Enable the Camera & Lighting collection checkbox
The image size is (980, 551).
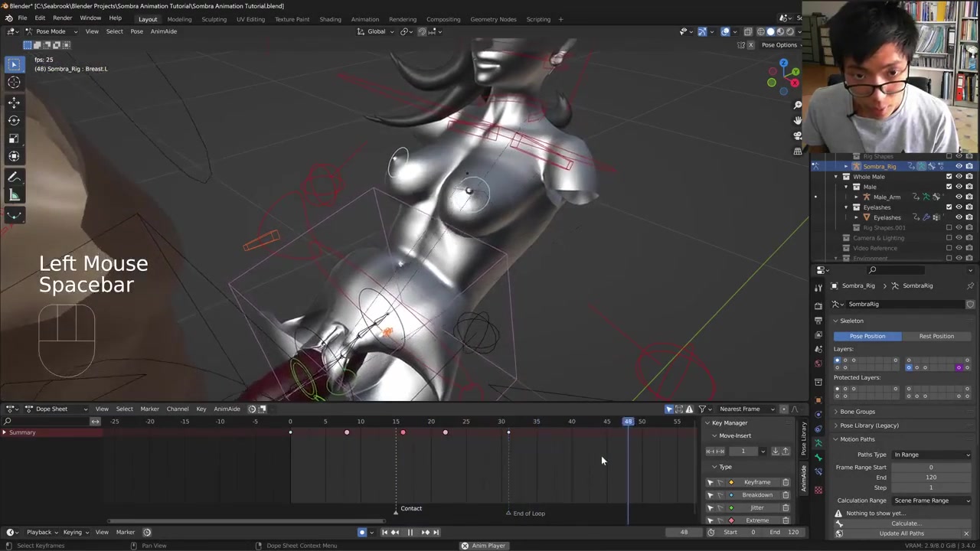tap(949, 238)
